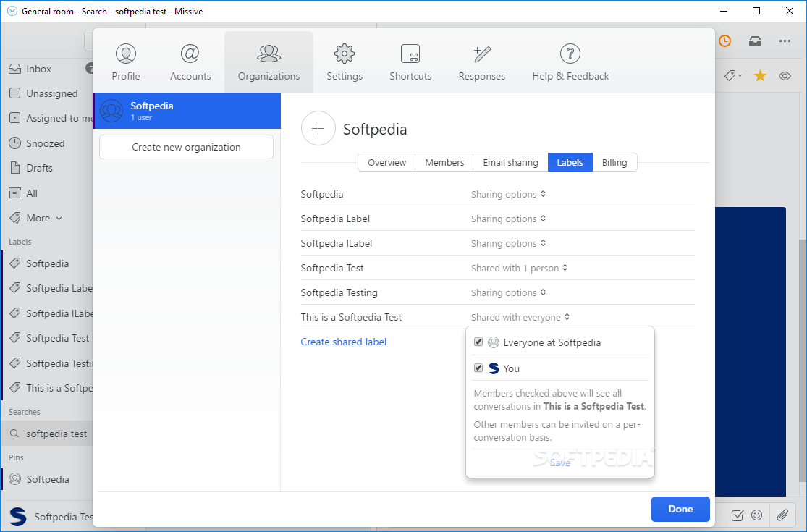Open the saved search softpedia test
Viewport: 807px width, 532px height.
click(x=47, y=434)
